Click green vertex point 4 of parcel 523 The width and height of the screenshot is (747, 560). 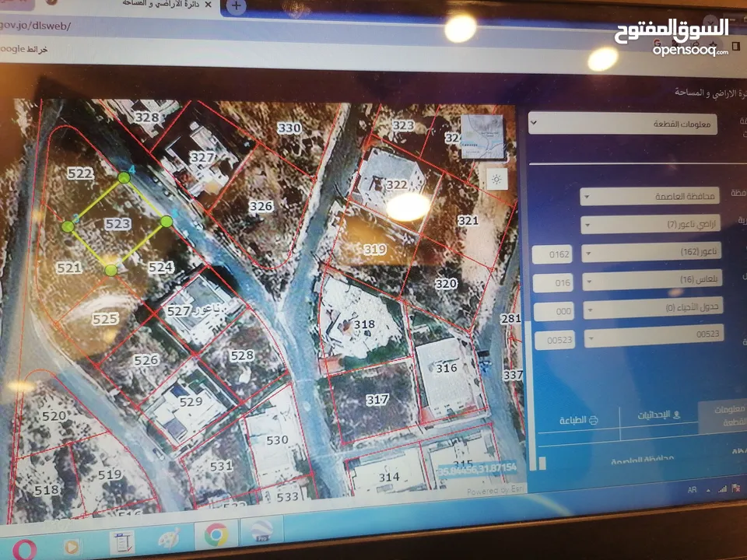[124, 177]
